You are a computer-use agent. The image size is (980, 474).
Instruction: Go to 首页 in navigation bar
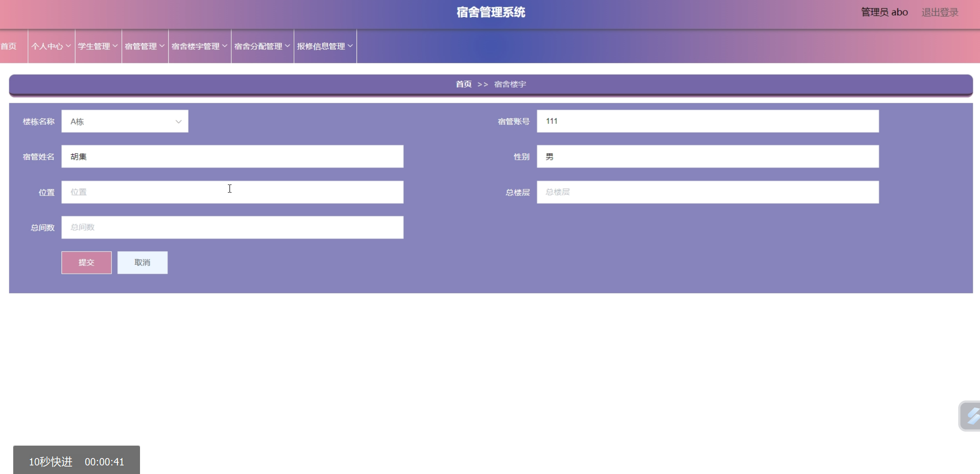click(x=9, y=46)
